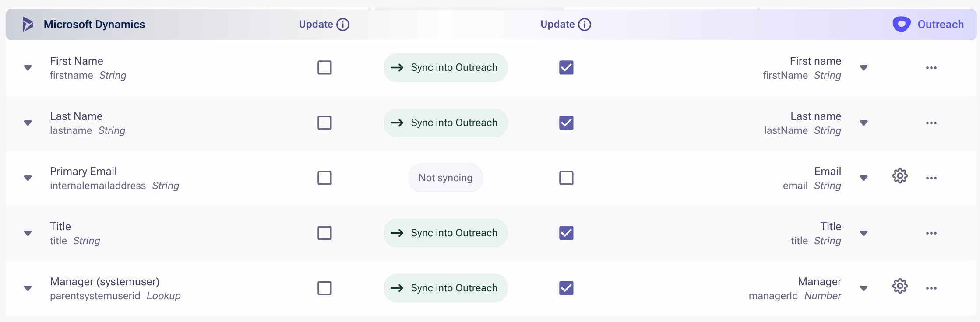Image resolution: width=980 pixels, height=322 pixels.
Task: Select internalemailaddress String field text
Action: 114,186
